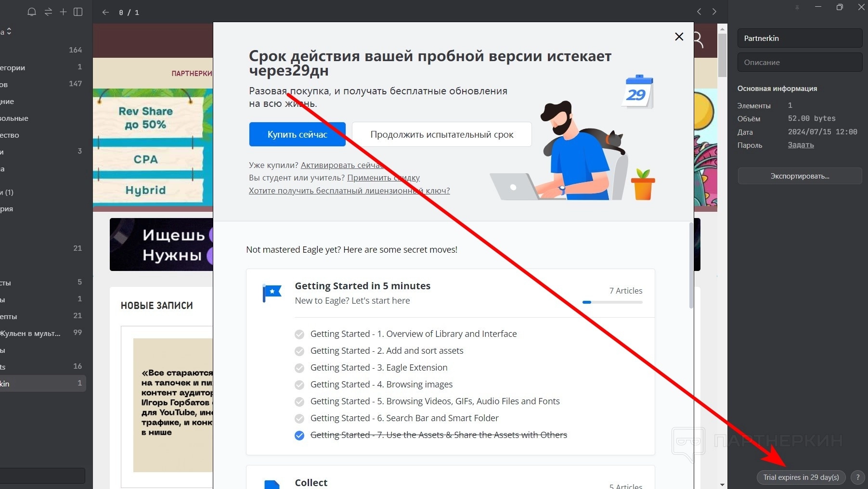Maximize the Eagle window

840,7
